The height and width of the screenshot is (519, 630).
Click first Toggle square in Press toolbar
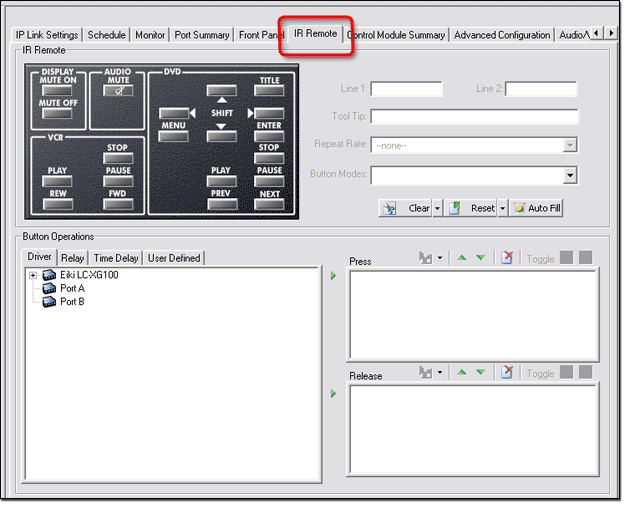[567, 258]
